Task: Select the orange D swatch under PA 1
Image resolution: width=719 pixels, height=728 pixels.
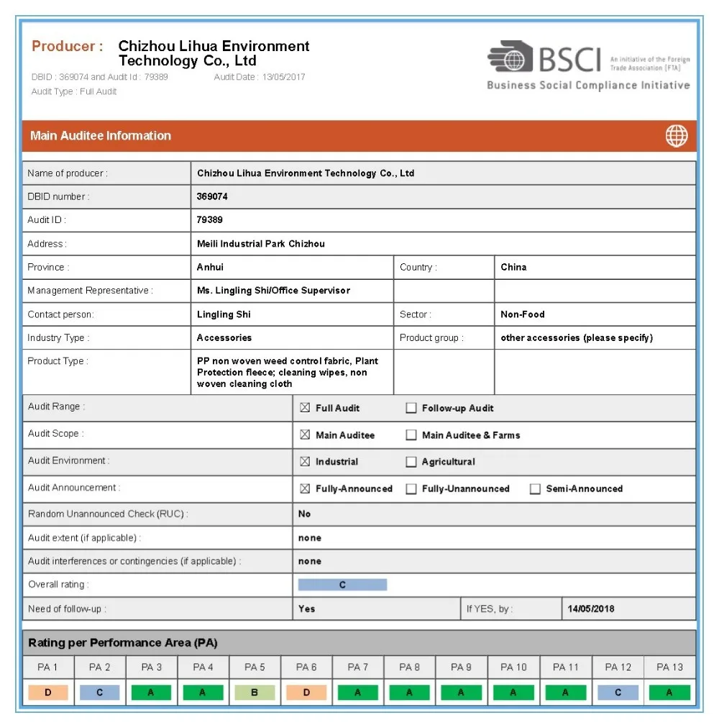Action: tap(47, 692)
